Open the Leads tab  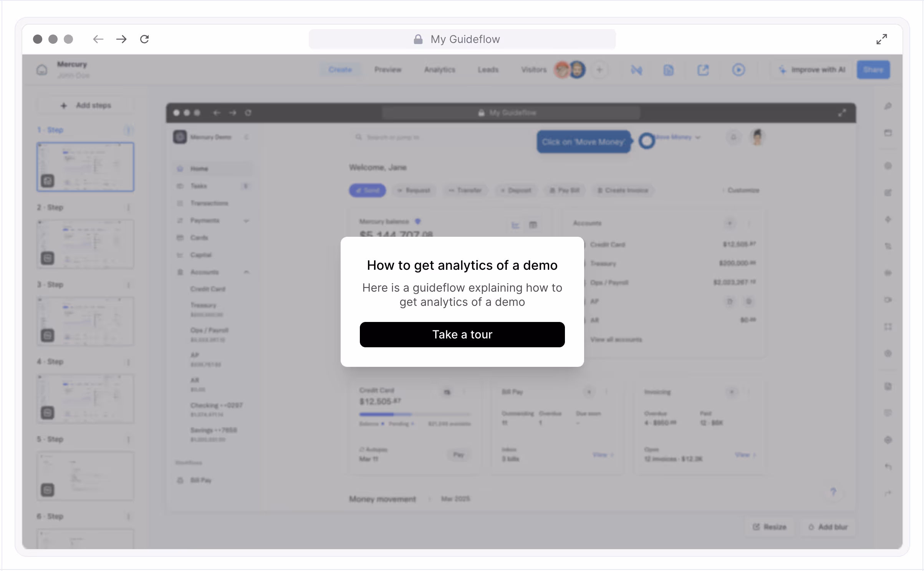488,70
